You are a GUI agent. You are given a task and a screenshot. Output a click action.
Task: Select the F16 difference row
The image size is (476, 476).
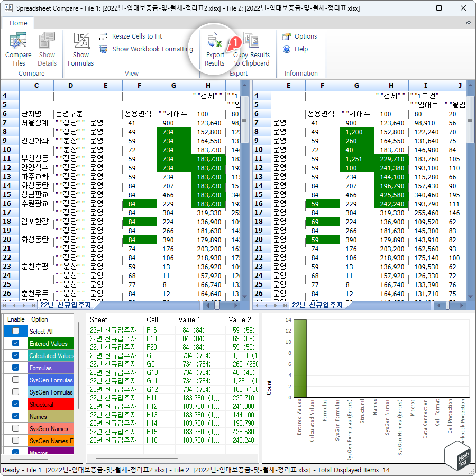172,330
